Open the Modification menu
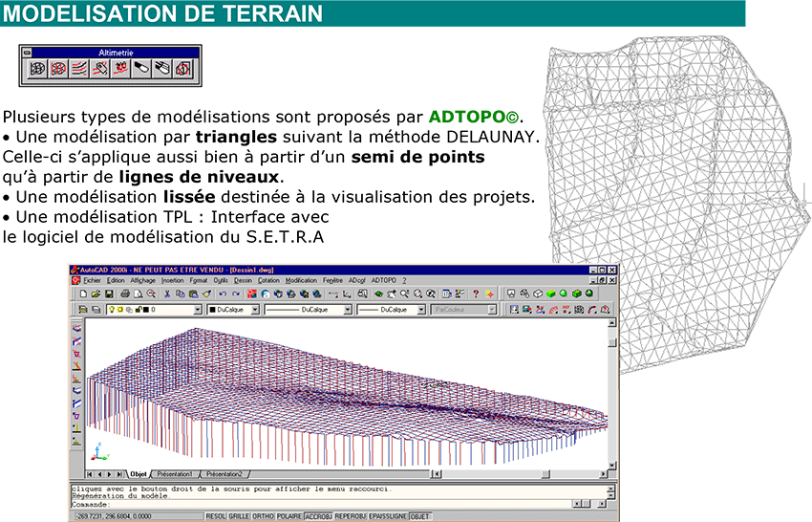The image size is (812, 522). coord(301,280)
